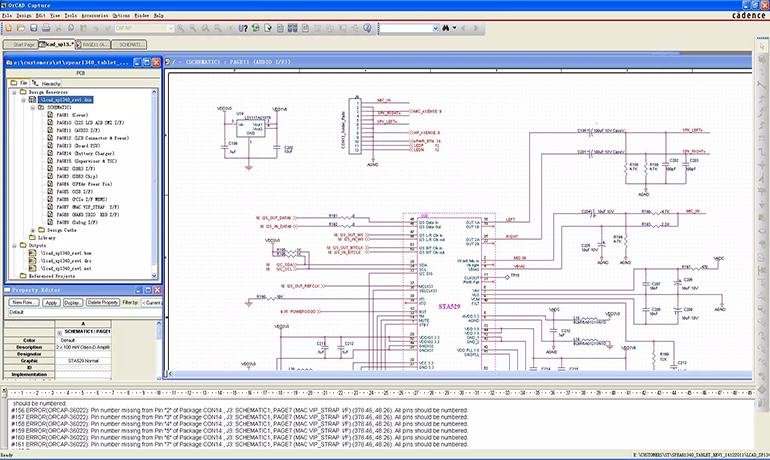Click session log error line #156
770x460 pixels.
[x=240, y=410]
